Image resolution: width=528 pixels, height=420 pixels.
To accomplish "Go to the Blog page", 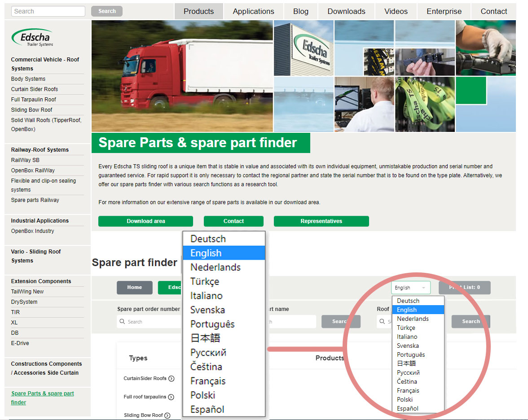I will 301,12.
